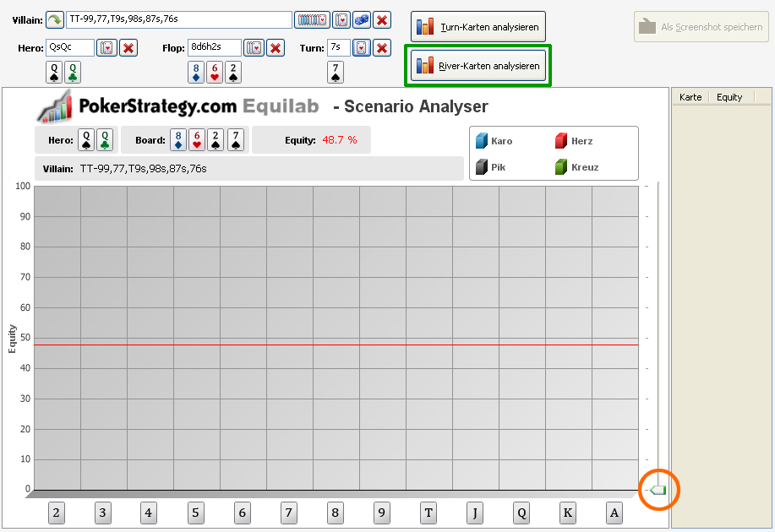Select rank 6 button below chart
The image size is (775, 532).
(x=243, y=513)
